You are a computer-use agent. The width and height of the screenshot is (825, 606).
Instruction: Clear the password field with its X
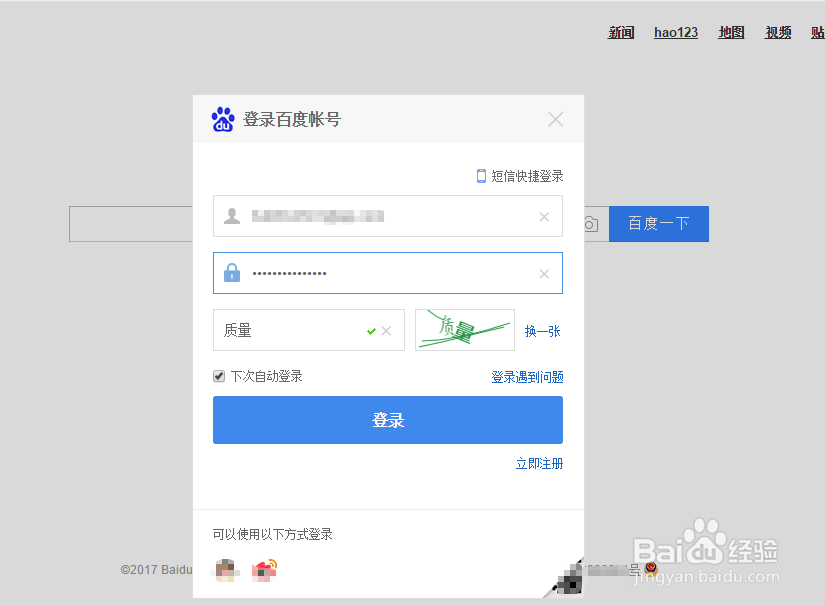(x=544, y=274)
